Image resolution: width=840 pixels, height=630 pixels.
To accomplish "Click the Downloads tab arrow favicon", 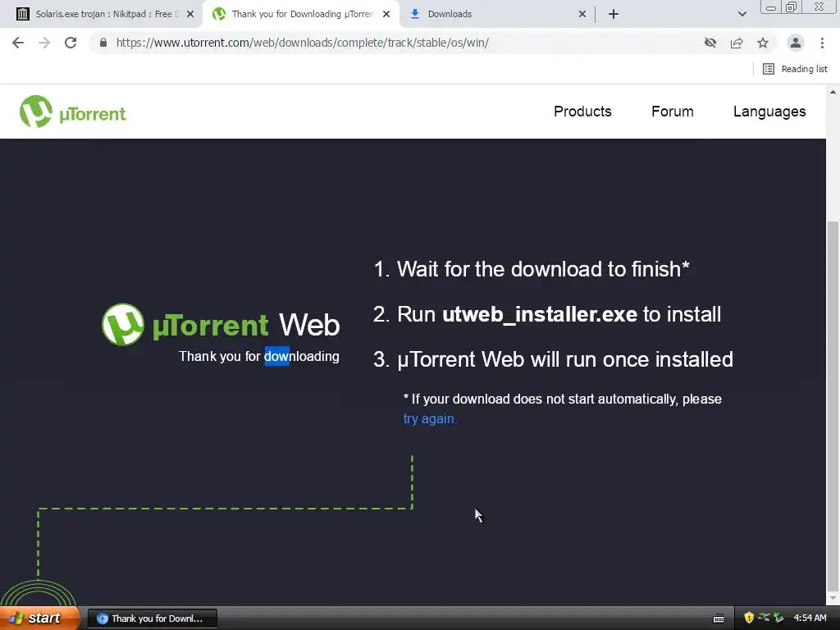I will [x=414, y=14].
